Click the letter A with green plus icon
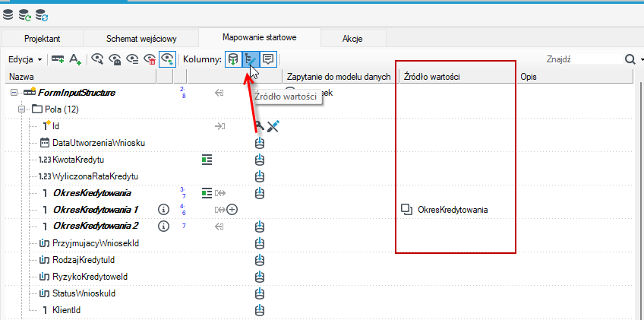Image resolution: width=644 pixels, height=320 pixels. click(x=74, y=59)
